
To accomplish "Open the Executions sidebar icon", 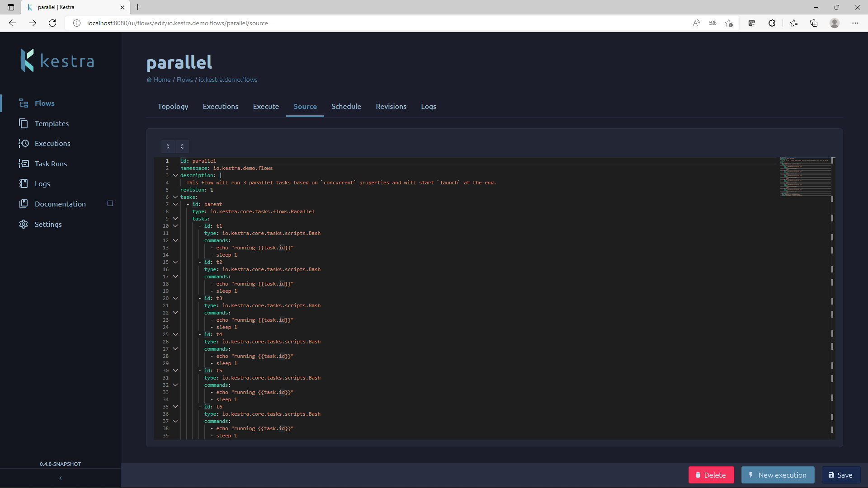I will click(x=24, y=143).
